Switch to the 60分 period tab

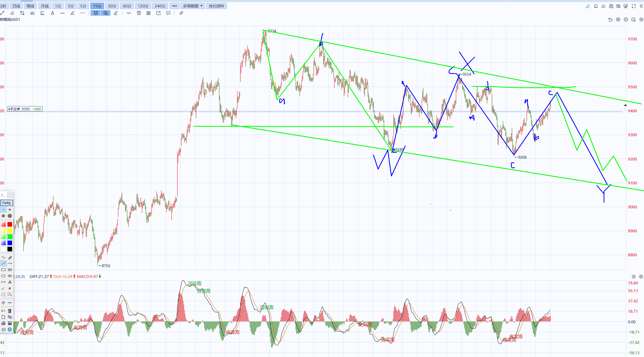tap(127, 6)
